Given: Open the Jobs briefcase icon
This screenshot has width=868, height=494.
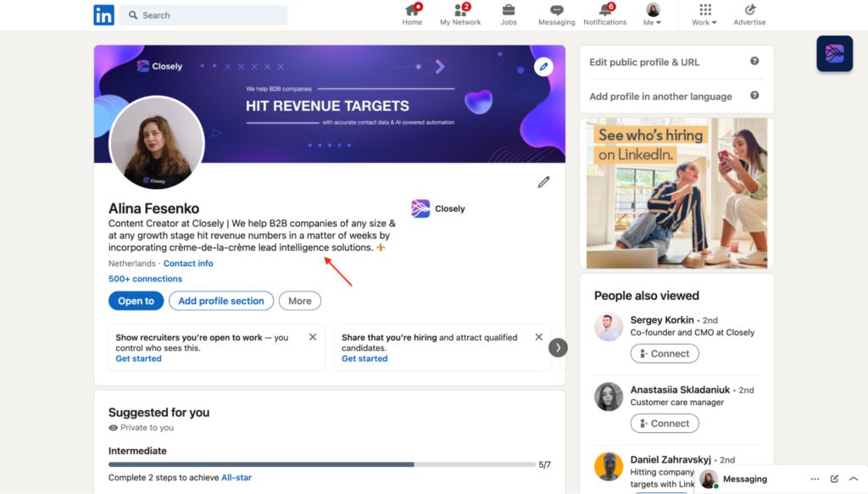Looking at the screenshot, I should point(509,14).
